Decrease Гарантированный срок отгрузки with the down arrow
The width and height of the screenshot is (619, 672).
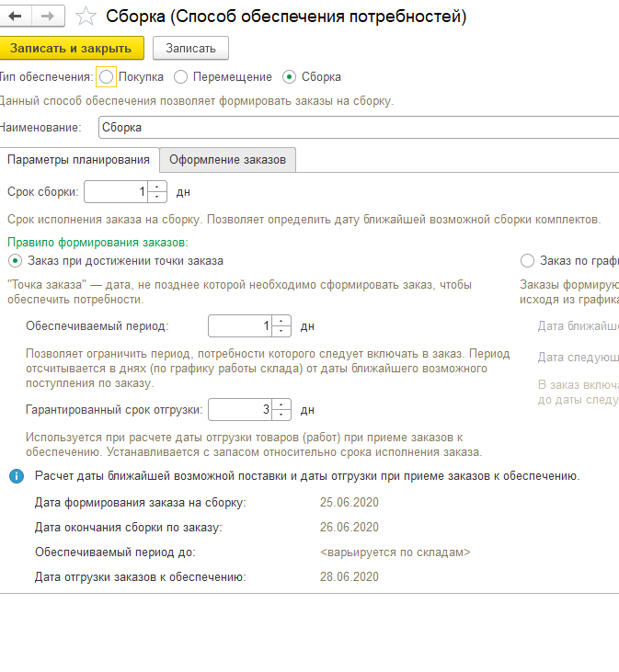[281, 415]
